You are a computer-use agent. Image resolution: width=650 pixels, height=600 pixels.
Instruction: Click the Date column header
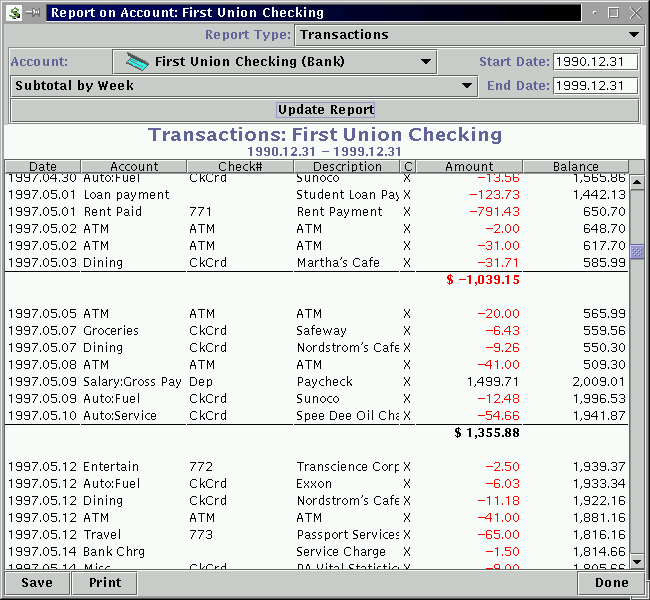(43, 166)
